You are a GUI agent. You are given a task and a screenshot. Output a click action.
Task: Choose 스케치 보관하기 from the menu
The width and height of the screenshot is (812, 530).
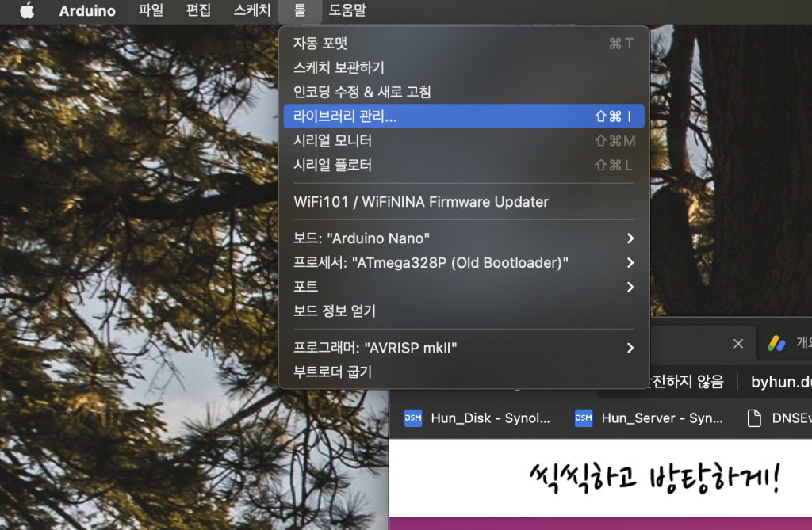[464, 68]
